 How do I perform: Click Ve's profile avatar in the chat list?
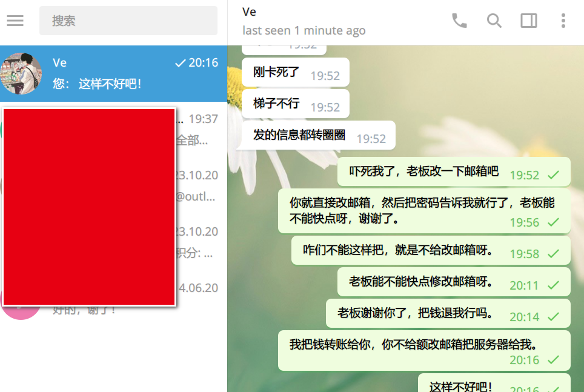(x=21, y=73)
